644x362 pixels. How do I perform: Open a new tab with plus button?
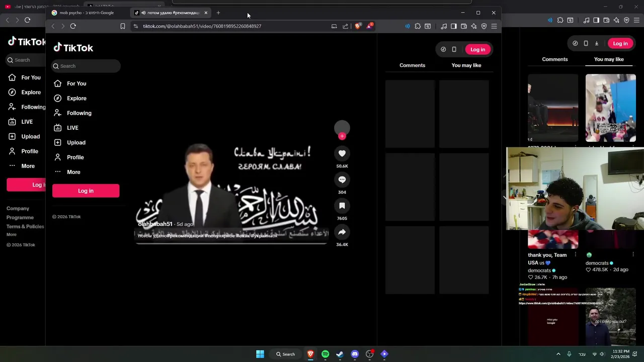pos(218,13)
